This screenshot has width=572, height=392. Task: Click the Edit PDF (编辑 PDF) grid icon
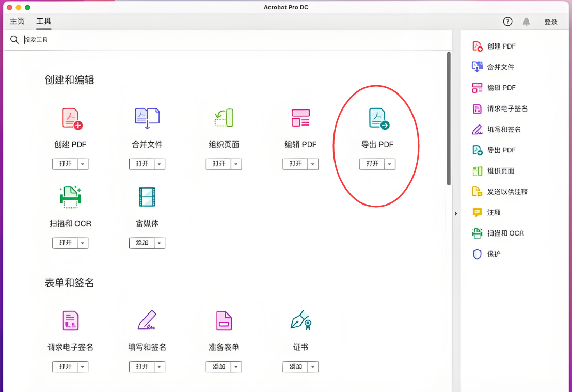(x=300, y=118)
